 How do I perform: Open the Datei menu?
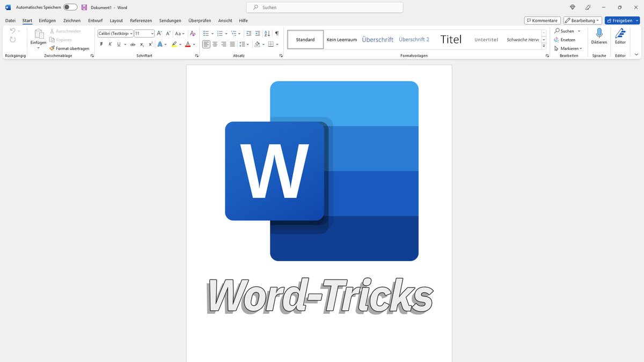pos(10,20)
